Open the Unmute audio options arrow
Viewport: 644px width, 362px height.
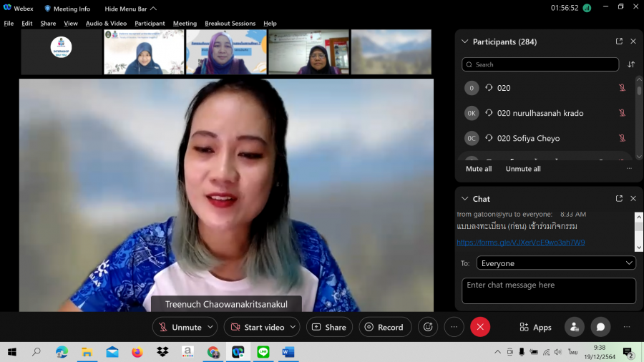coord(210,327)
